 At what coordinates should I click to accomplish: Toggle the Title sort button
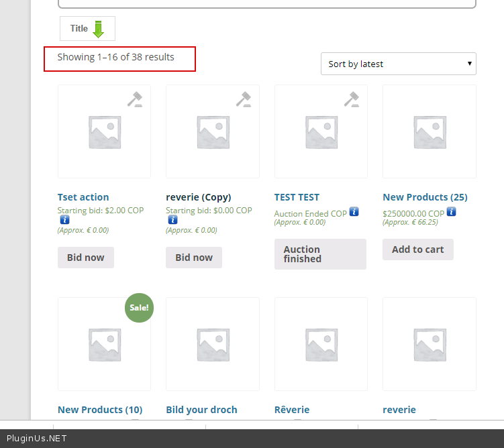pyautogui.click(x=87, y=29)
